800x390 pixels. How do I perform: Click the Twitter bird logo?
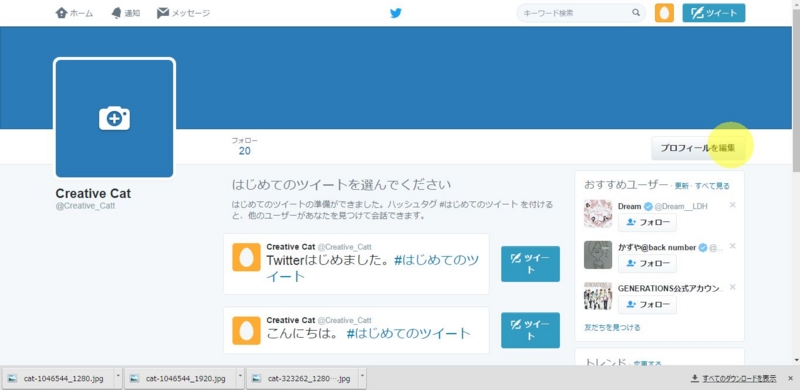point(396,13)
